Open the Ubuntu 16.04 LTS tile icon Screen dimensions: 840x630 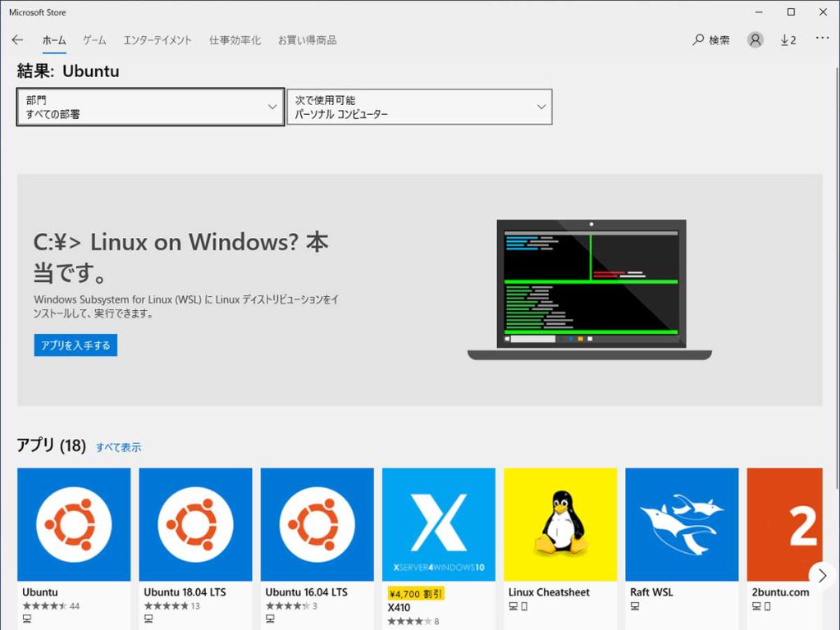(x=317, y=524)
